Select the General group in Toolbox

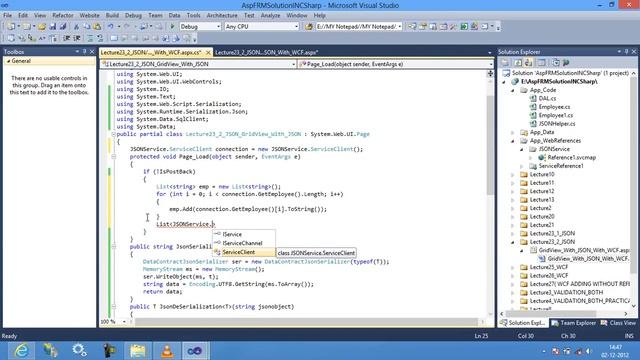pos(49,61)
